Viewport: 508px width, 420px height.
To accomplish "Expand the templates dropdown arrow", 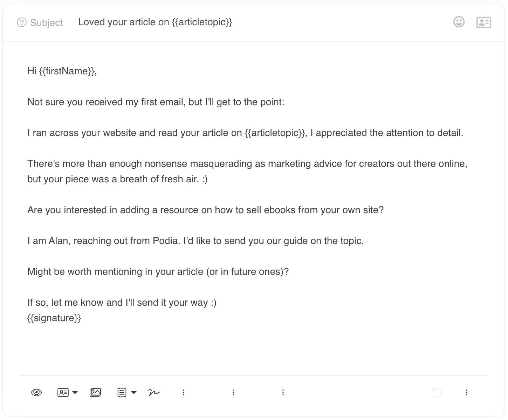I will 134,393.
